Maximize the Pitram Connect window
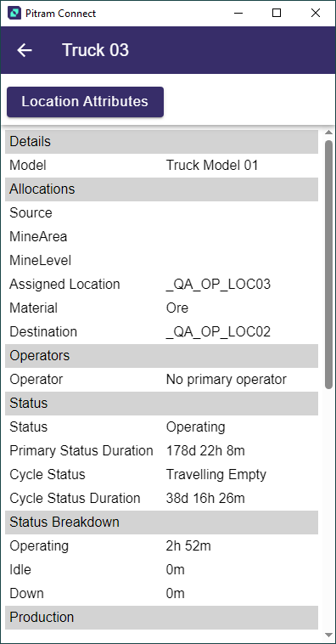The image size is (336, 644). point(277,13)
